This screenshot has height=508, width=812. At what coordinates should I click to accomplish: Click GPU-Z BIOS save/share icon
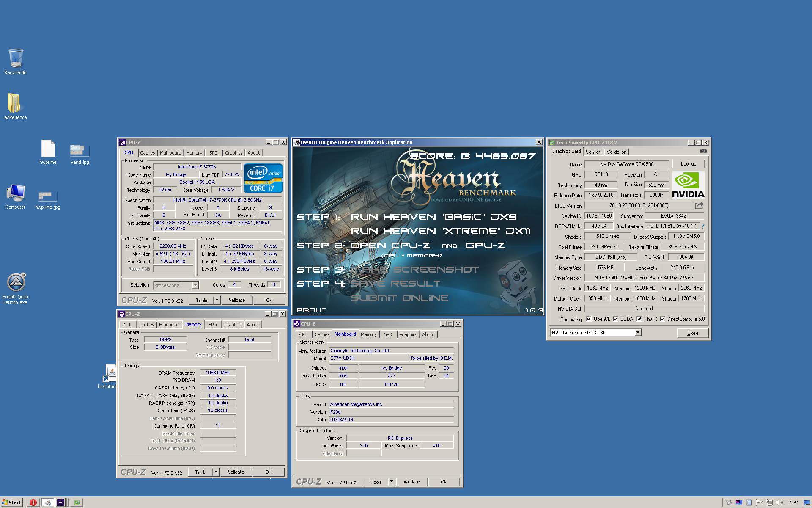[x=699, y=205]
